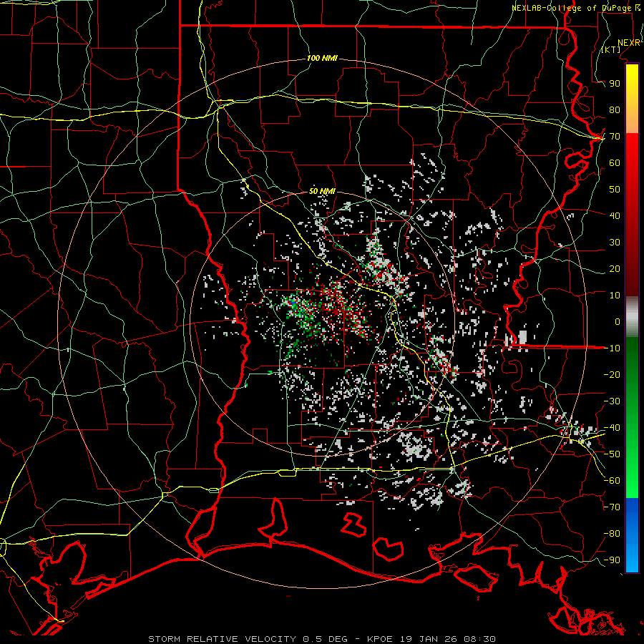Select the 40 knot scale label

pyautogui.click(x=615, y=216)
